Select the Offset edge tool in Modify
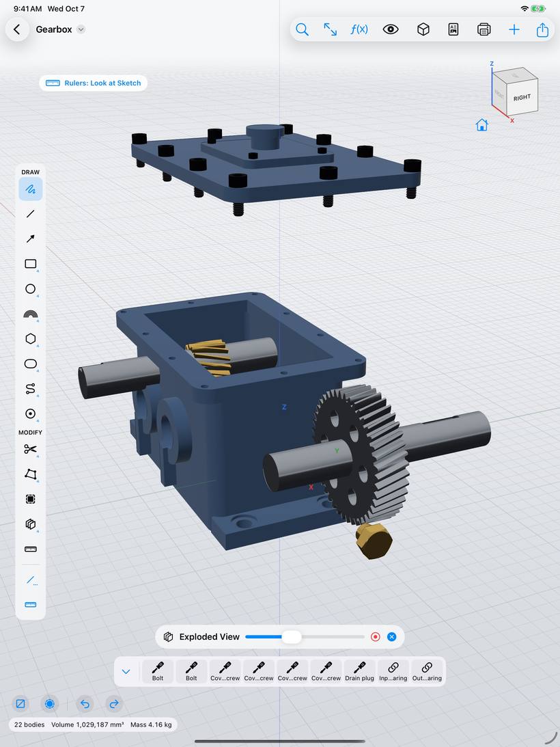The width and height of the screenshot is (560, 747). point(31,499)
